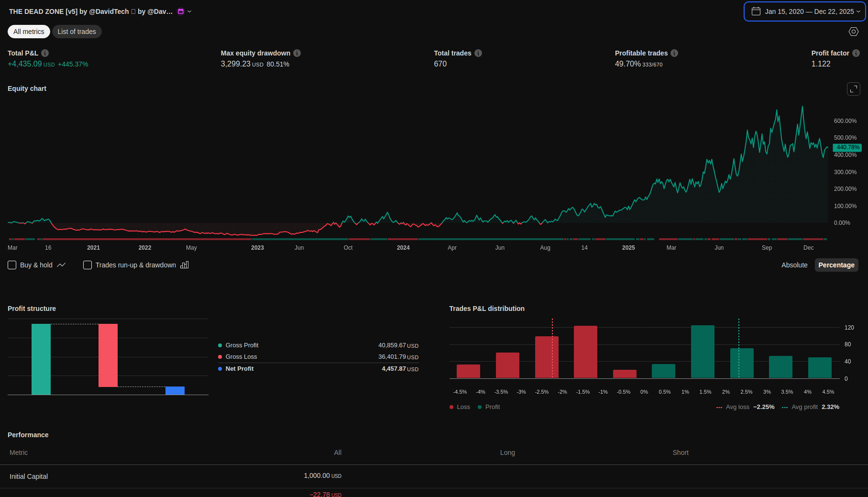The width and height of the screenshot is (868, 497).
Task: Switch to the List of trades tab
Action: click(77, 32)
